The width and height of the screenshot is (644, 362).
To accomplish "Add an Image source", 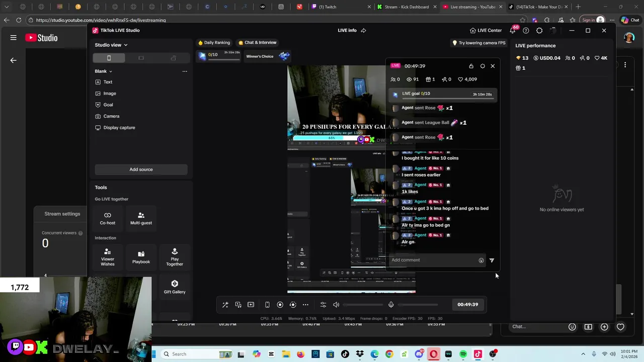I will [x=106, y=94].
